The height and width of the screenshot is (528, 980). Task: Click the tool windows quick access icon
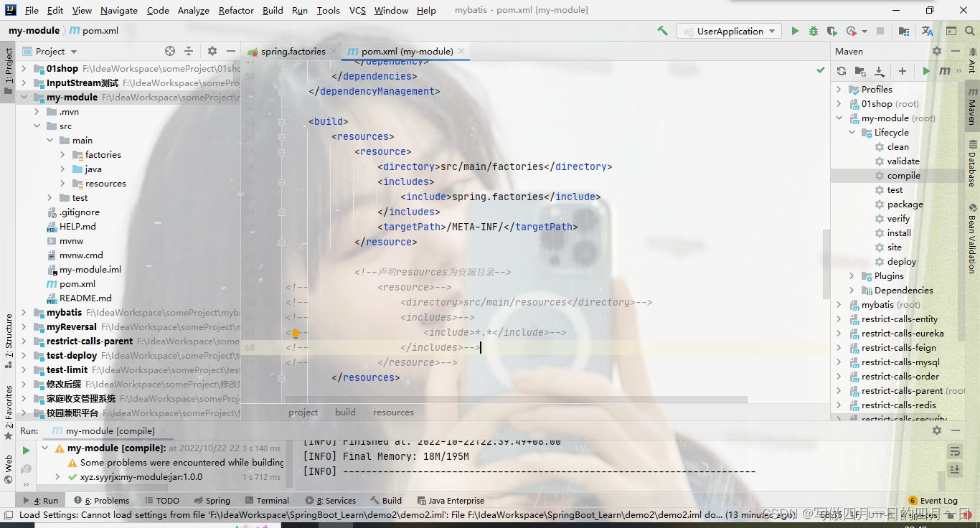click(7, 514)
